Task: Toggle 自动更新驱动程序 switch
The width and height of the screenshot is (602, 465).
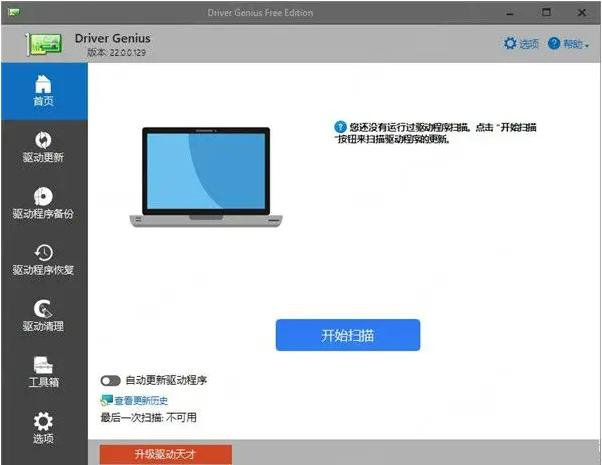Action: click(111, 381)
